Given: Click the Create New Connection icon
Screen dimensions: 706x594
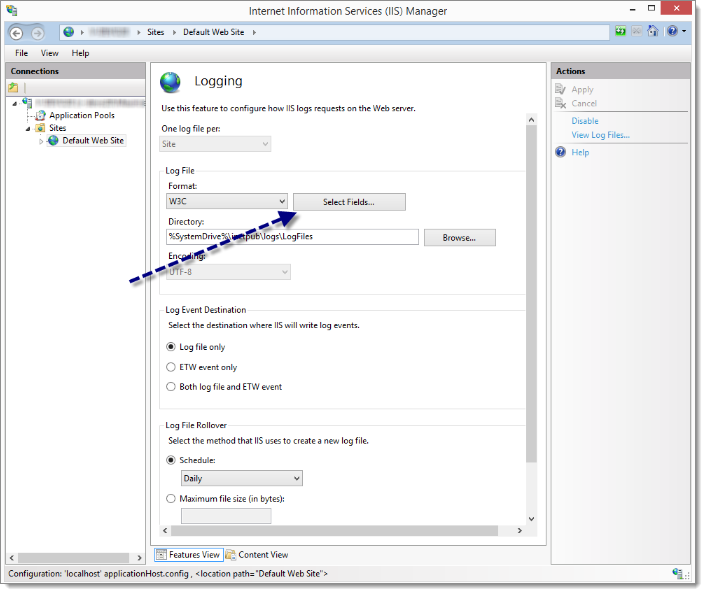Looking at the screenshot, I should [x=13, y=87].
